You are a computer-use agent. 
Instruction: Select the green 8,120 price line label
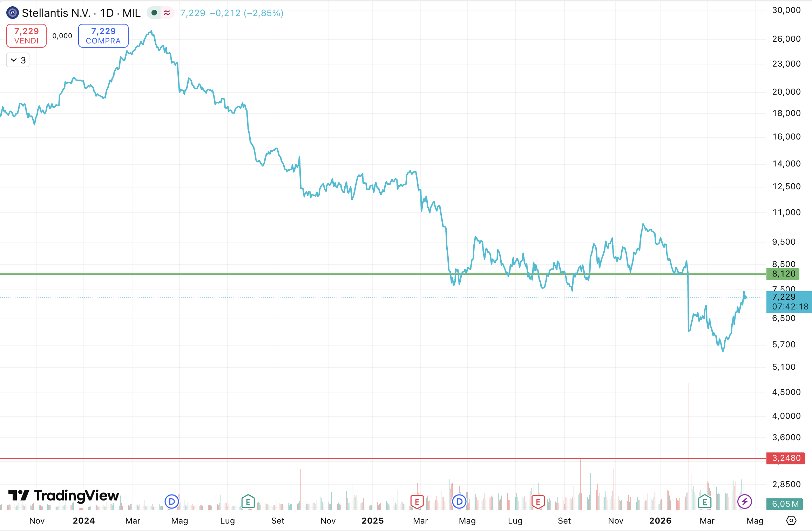point(783,274)
